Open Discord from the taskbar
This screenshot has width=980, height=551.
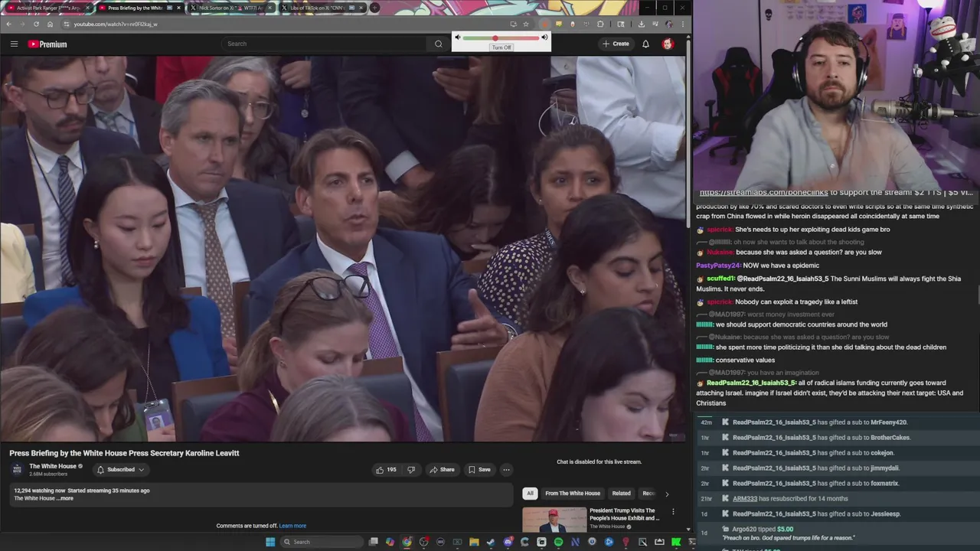[508, 542]
